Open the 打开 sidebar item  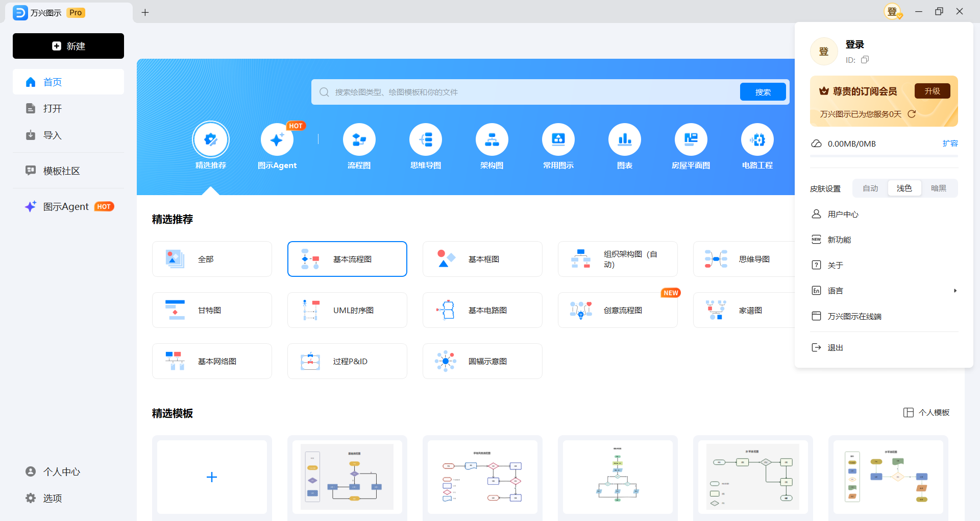coord(51,108)
